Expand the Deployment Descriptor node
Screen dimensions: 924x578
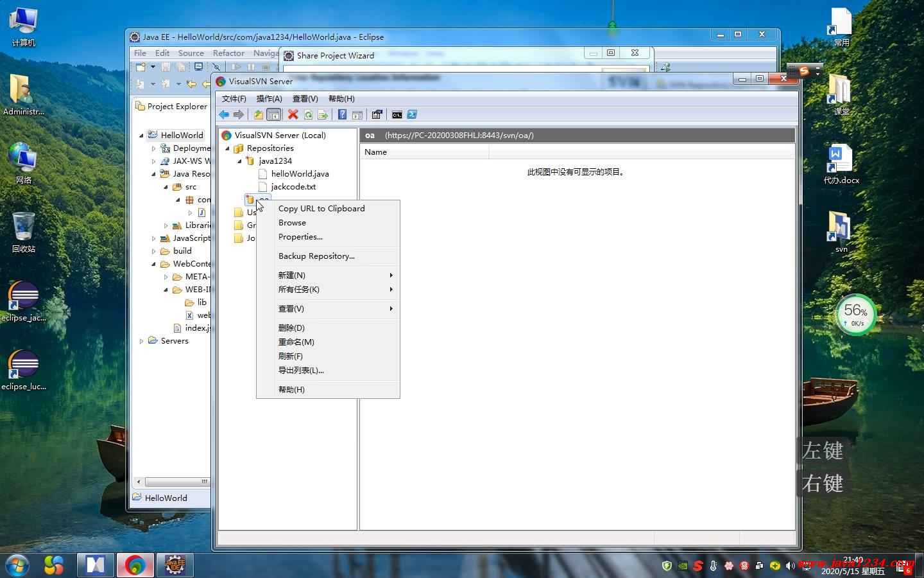click(153, 148)
